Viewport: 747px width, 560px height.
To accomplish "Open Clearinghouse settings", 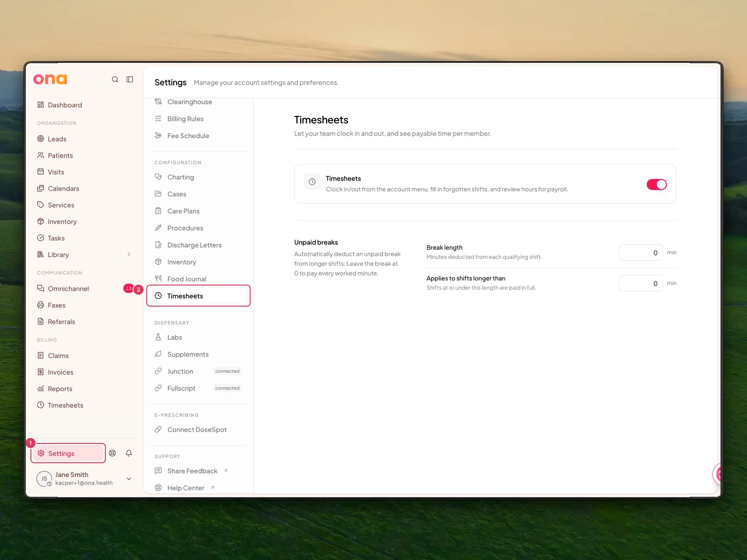I will tap(199, 102).
